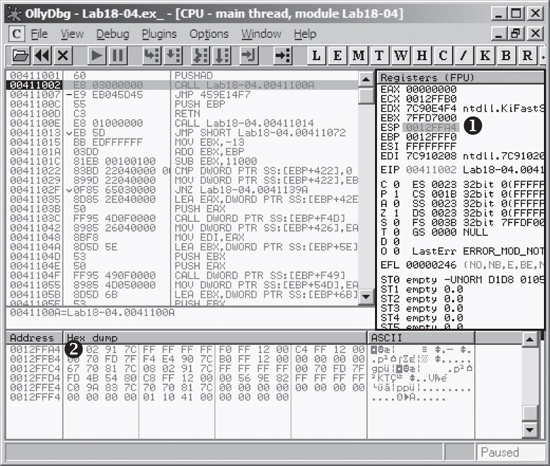The image size is (550, 466).
Task: Click the Step into icon
Action: pos(152,55)
